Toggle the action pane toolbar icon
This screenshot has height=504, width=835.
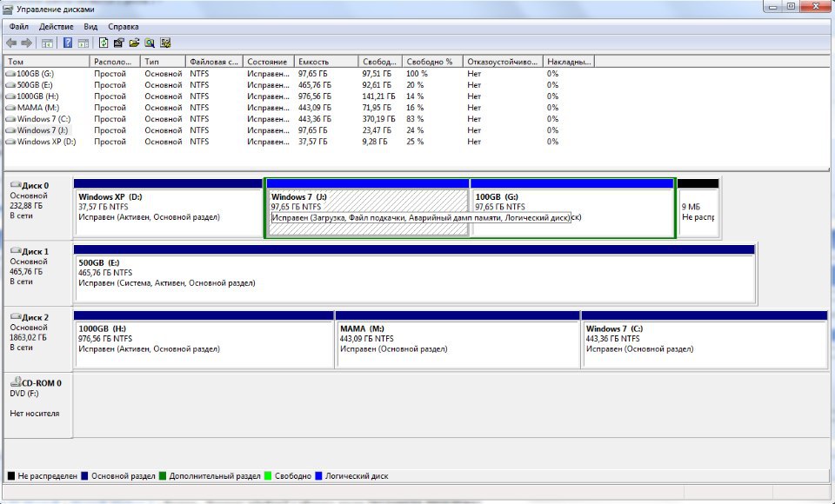pos(83,43)
